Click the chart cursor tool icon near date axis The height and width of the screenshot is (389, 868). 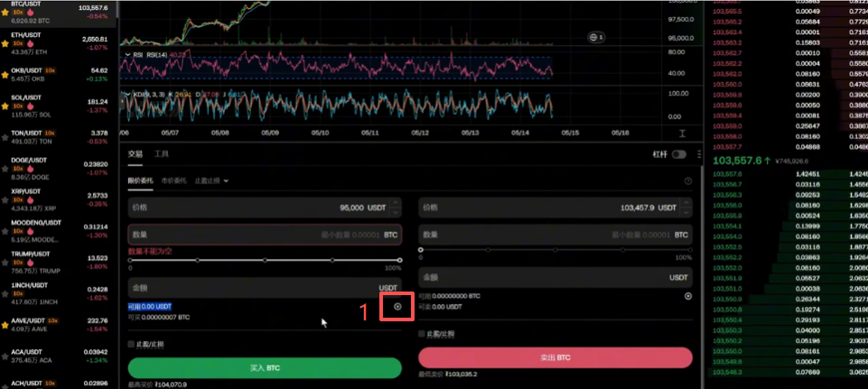point(683,134)
